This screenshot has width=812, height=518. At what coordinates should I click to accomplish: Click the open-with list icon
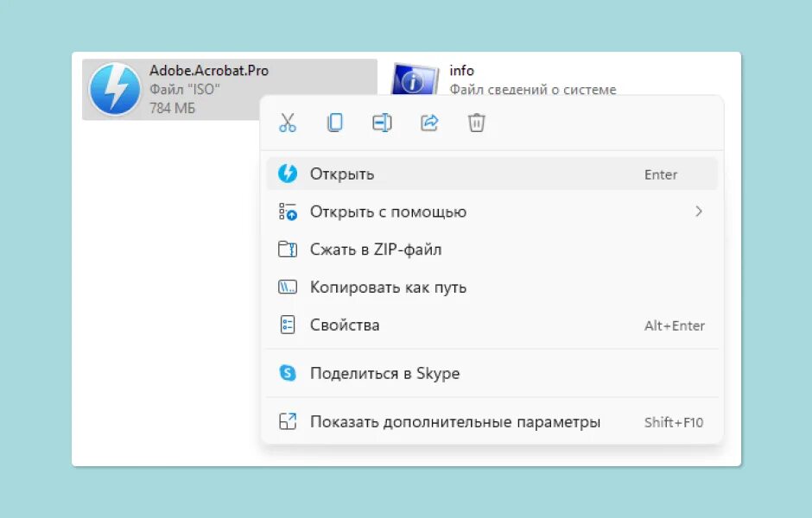[x=288, y=212]
